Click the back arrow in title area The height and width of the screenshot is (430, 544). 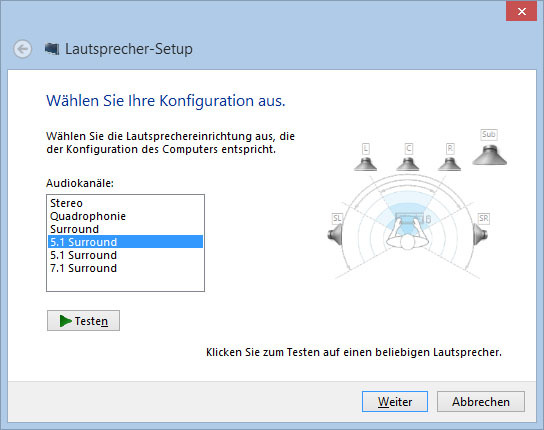click(23, 49)
